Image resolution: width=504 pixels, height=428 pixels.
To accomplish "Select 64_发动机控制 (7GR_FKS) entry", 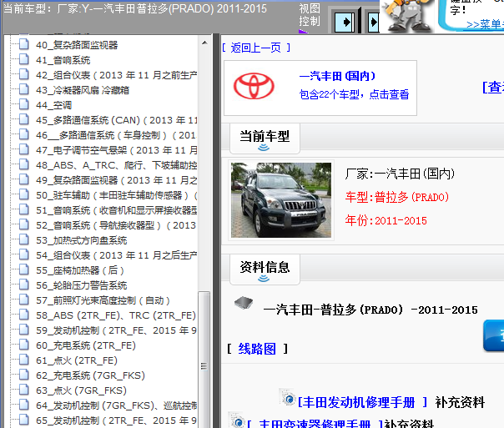I will click(116, 405).
